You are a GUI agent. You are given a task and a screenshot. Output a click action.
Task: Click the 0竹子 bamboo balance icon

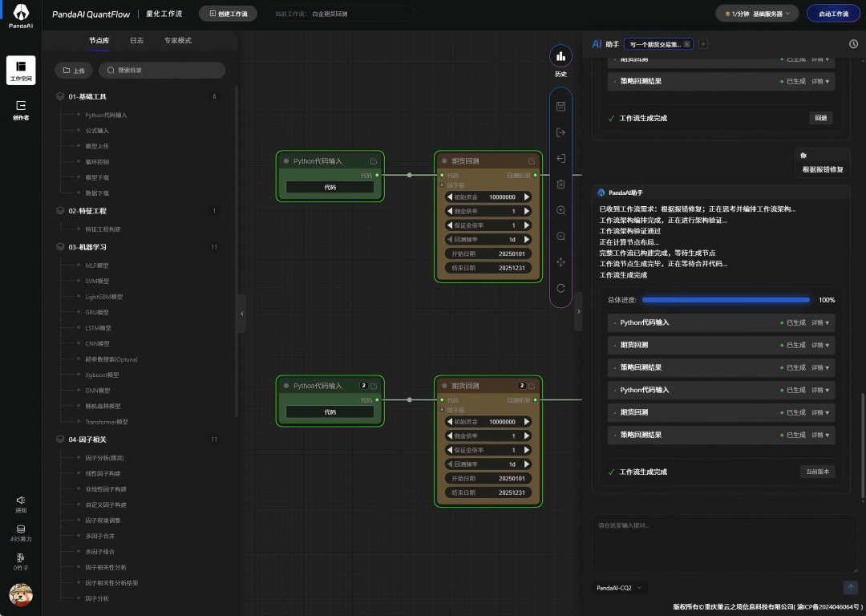tap(21, 561)
